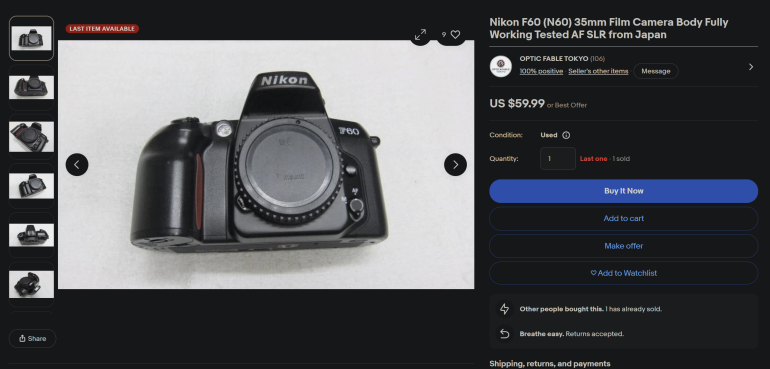Add the listing to Watchlist
Viewport: 770px width, 369px height.
[623, 273]
